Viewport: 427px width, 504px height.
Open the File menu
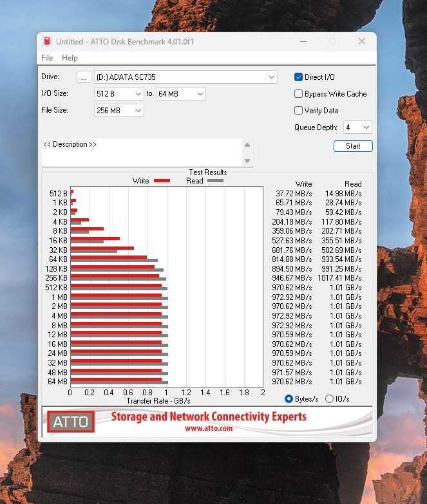pos(47,58)
